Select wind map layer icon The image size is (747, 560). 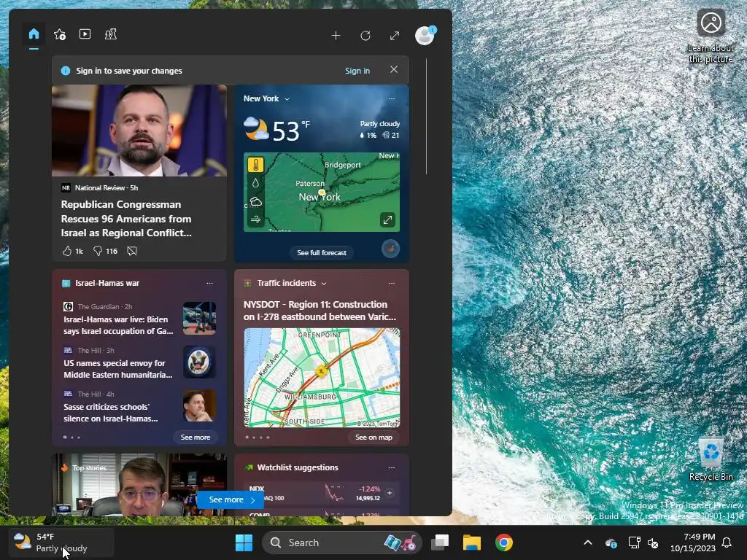(x=256, y=219)
